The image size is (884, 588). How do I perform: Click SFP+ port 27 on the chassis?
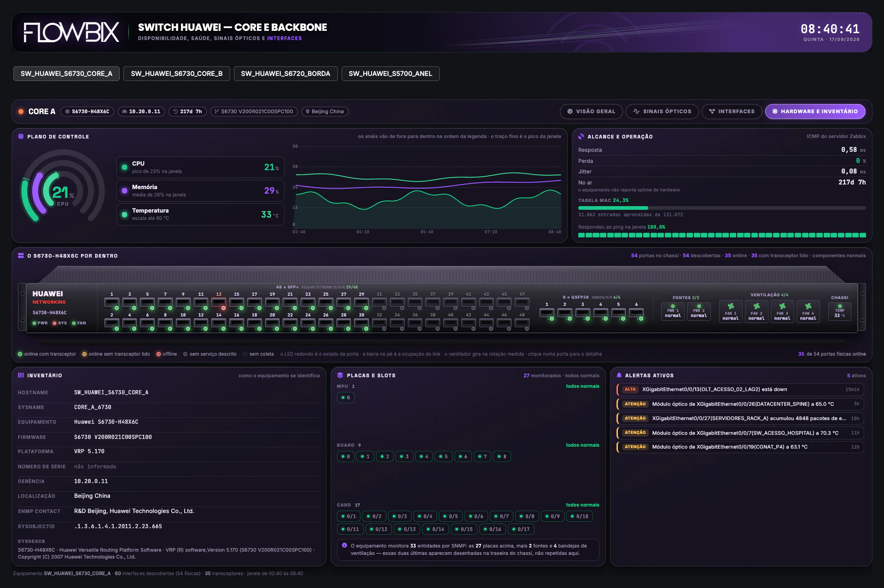click(343, 302)
